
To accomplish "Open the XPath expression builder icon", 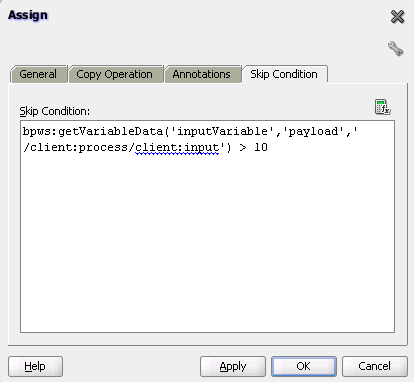I will pos(382,107).
